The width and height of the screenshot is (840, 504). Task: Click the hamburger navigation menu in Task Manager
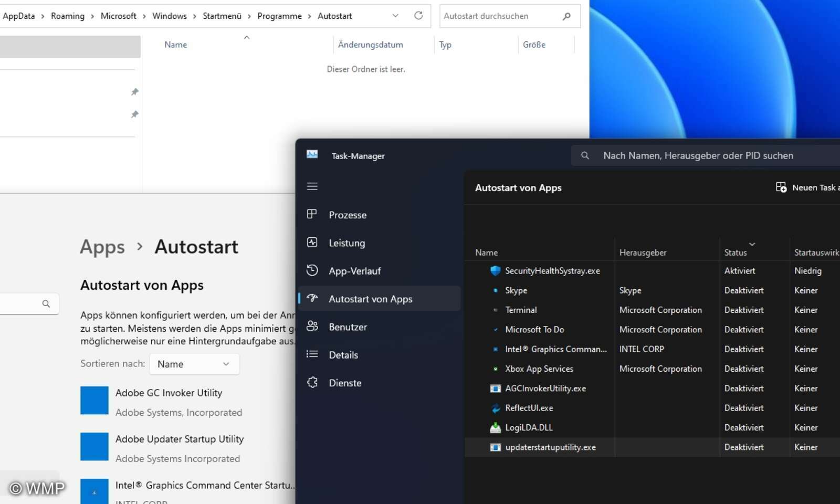click(312, 186)
